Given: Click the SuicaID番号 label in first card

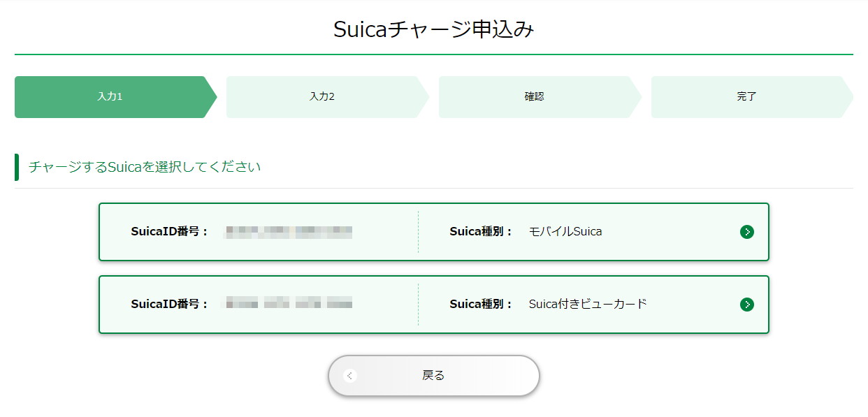Looking at the screenshot, I should click(170, 232).
